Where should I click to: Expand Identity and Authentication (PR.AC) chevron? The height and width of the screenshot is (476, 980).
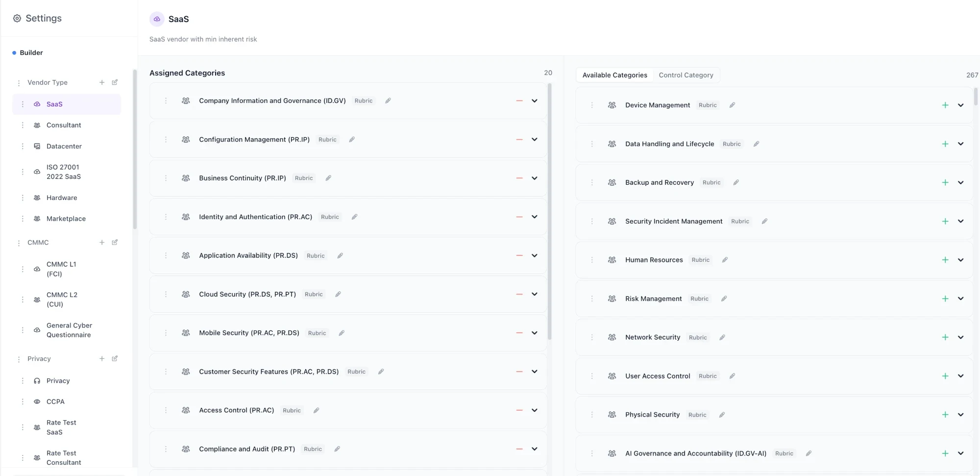coord(535,217)
